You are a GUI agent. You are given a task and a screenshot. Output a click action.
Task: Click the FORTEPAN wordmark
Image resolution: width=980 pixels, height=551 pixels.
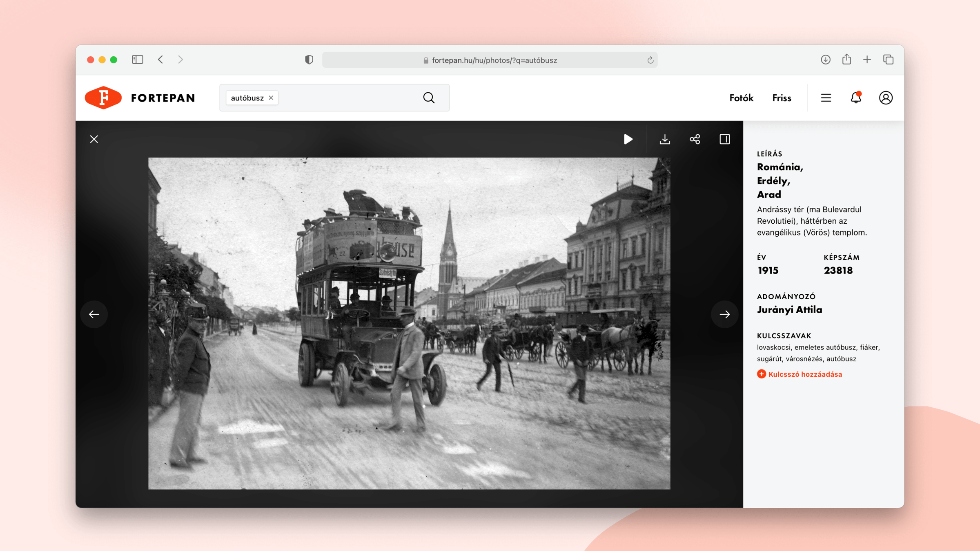[x=163, y=98]
